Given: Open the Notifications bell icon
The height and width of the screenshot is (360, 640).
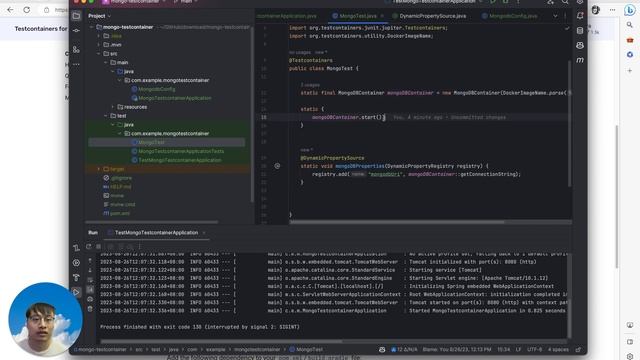Looking at the screenshot, I should [580, 16].
